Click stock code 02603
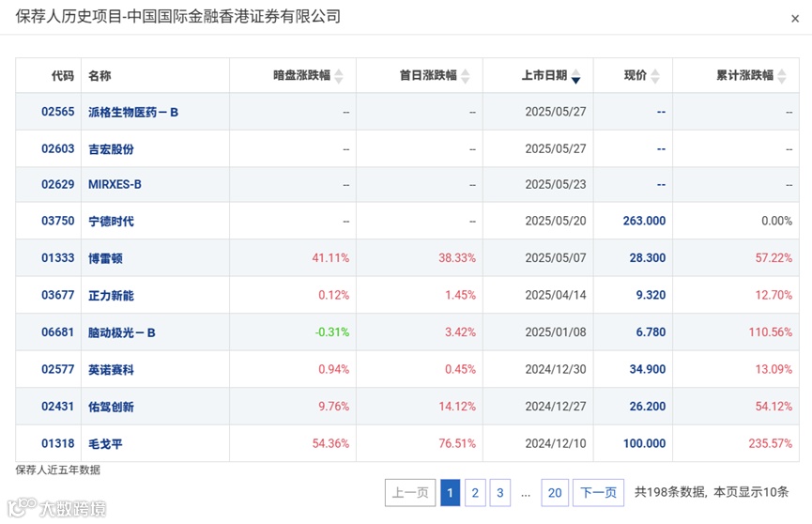The height and width of the screenshot is (524, 812). (x=58, y=148)
